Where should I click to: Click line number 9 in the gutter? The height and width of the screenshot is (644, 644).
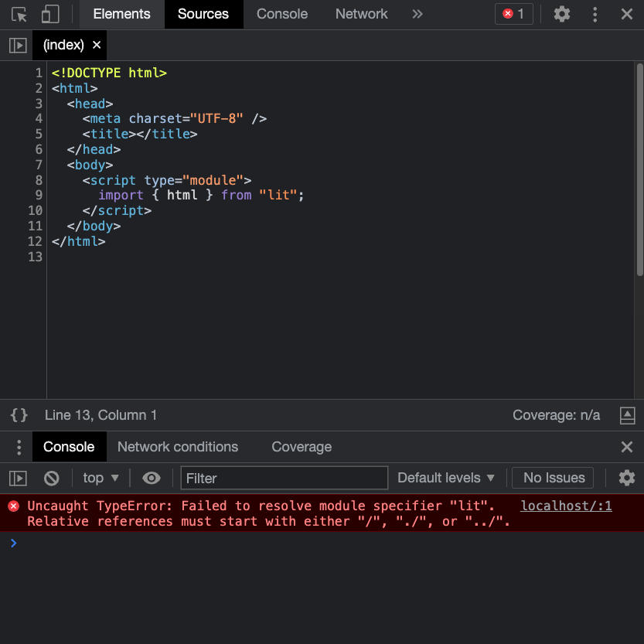point(39,195)
